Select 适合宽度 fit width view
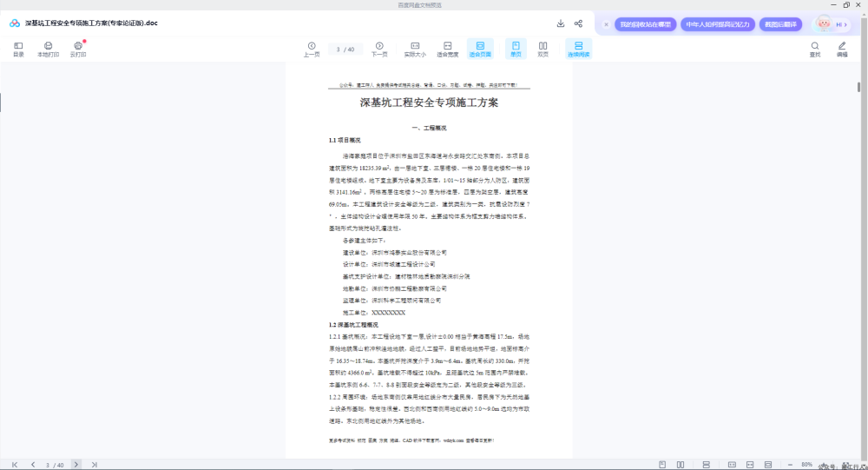 click(x=447, y=50)
